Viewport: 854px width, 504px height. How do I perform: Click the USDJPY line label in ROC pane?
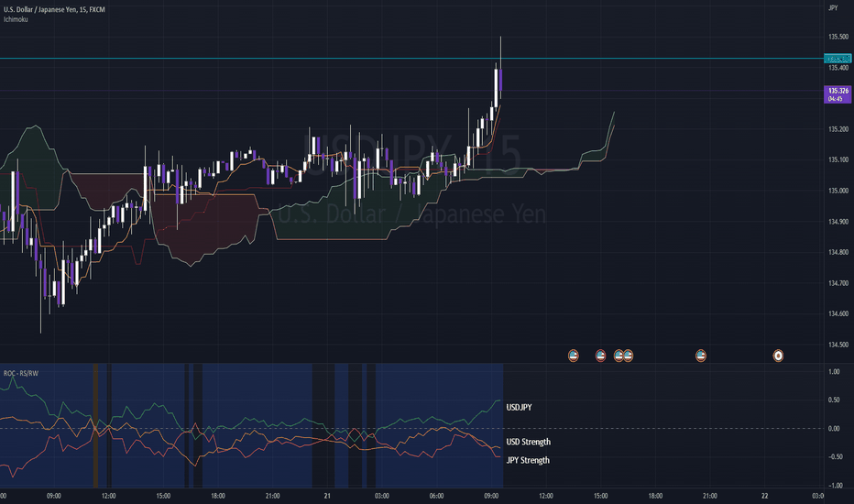click(x=519, y=408)
